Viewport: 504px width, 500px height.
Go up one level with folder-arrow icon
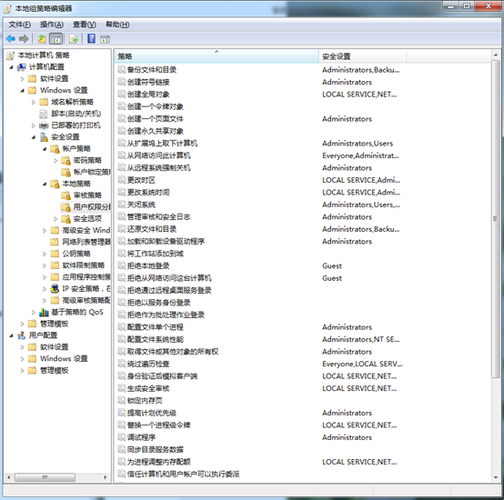[42, 39]
